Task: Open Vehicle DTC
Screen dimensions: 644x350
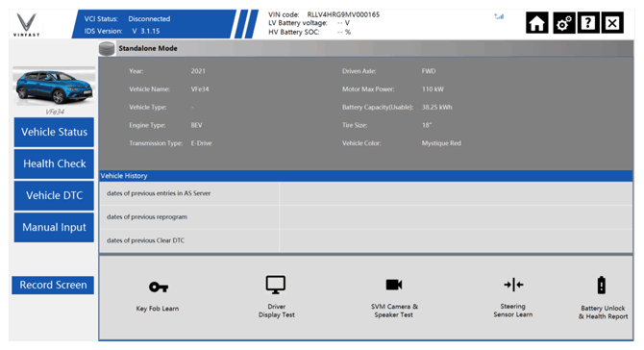Action: (54, 195)
